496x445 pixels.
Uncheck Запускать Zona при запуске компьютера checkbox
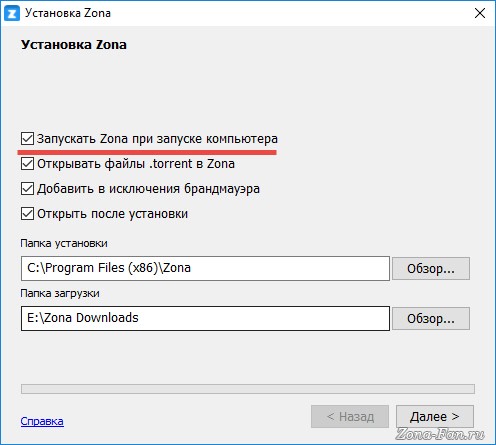click(27, 139)
